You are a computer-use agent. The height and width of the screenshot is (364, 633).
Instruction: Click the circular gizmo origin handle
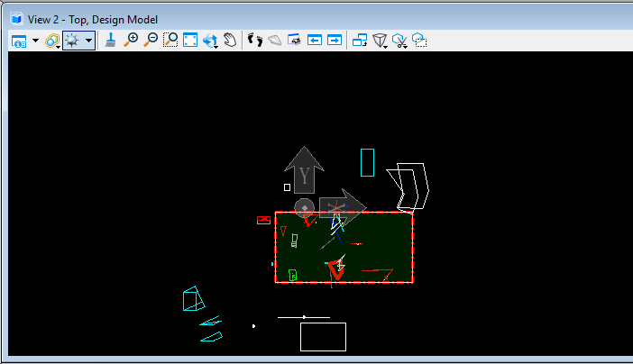pos(305,208)
